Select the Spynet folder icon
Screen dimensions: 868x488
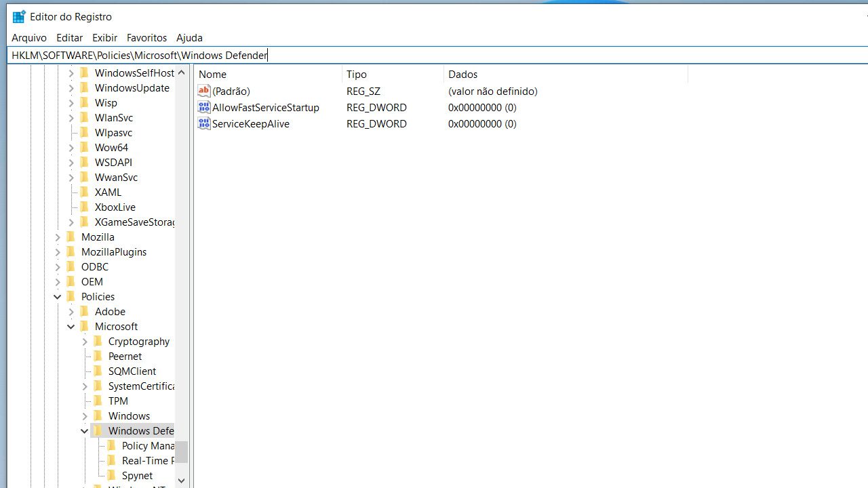click(x=111, y=475)
